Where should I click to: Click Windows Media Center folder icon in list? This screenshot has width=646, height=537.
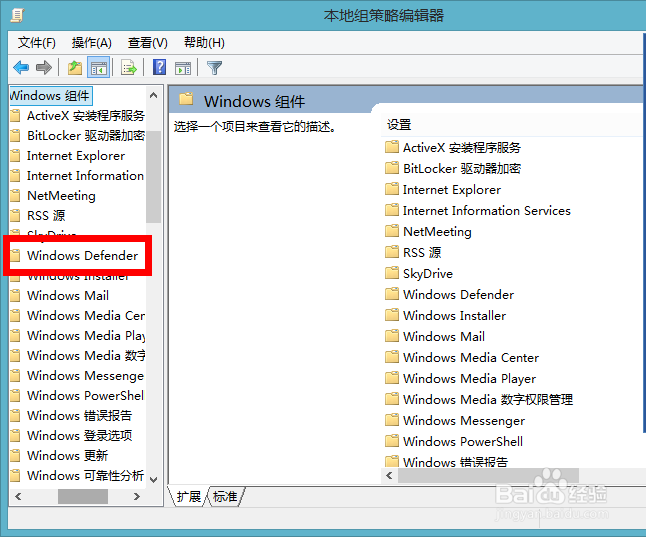(392, 357)
